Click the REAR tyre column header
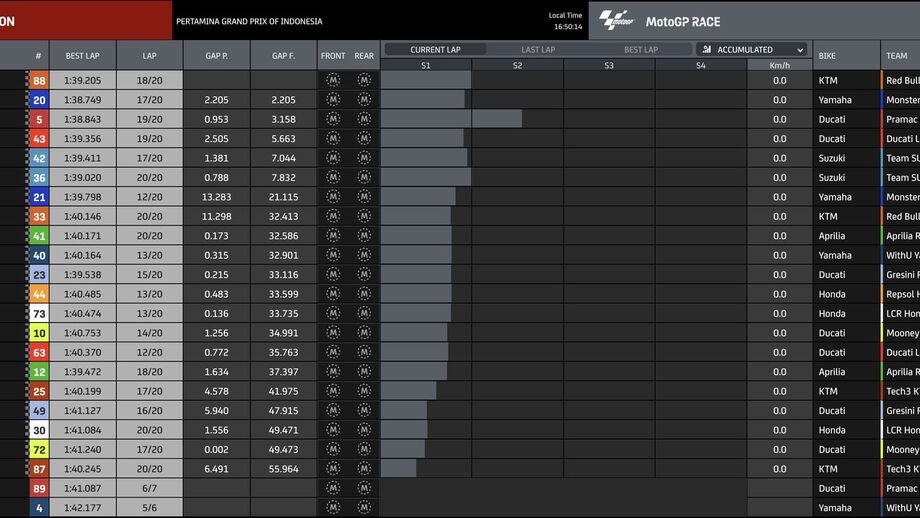Viewport: 920px width, 518px height. click(x=364, y=56)
